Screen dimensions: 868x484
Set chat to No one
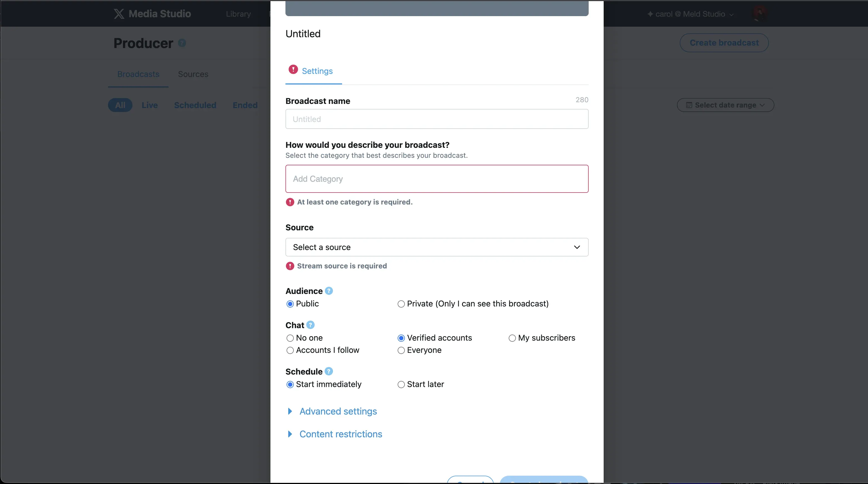tap(290, 338)
